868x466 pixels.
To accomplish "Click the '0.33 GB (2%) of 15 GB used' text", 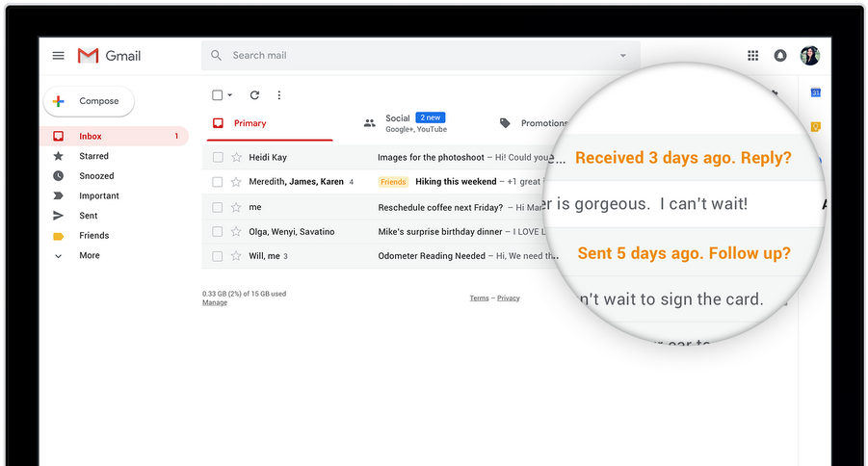I will click(244, 294).
